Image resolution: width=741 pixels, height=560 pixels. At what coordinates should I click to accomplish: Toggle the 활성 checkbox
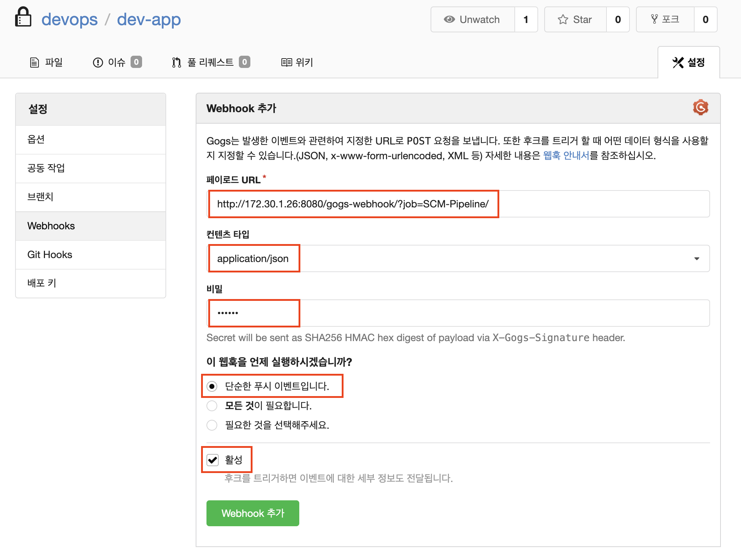point(213,460)
